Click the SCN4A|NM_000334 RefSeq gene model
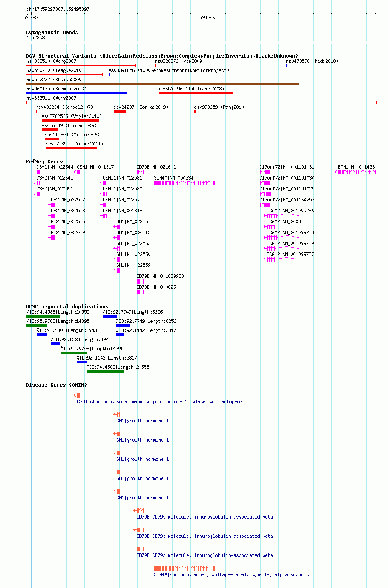Screen dimensions: 389x588 click(x=184, y=183)
